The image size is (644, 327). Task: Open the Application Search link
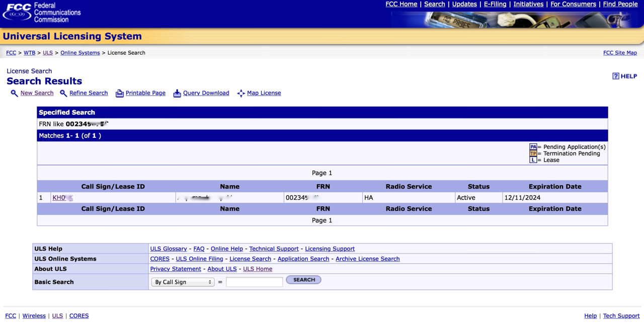[303, 259]
